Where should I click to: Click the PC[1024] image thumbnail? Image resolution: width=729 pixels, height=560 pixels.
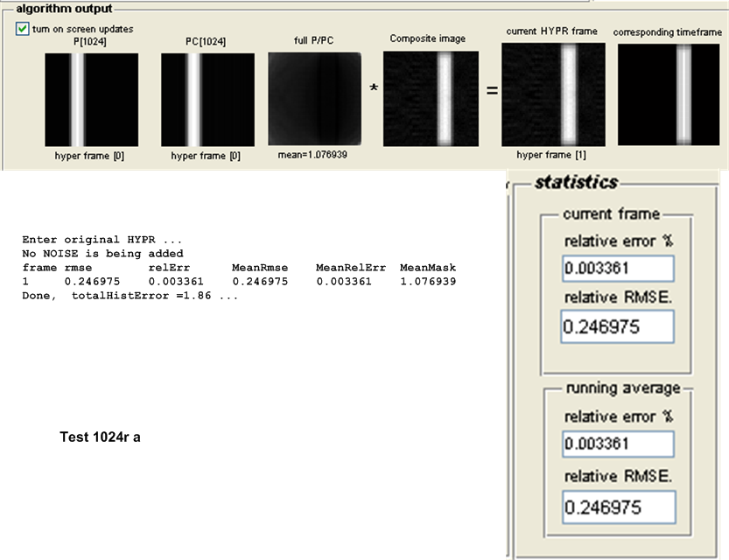click(207, 99)
